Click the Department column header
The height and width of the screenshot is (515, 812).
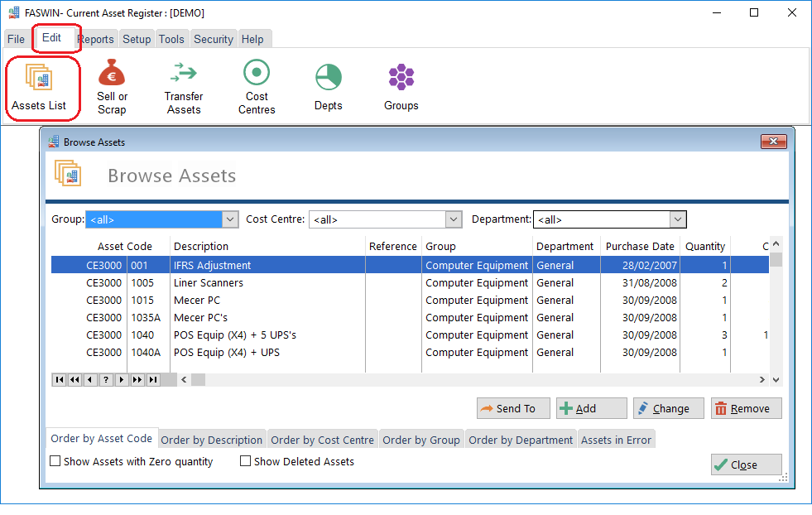[566, 247]
